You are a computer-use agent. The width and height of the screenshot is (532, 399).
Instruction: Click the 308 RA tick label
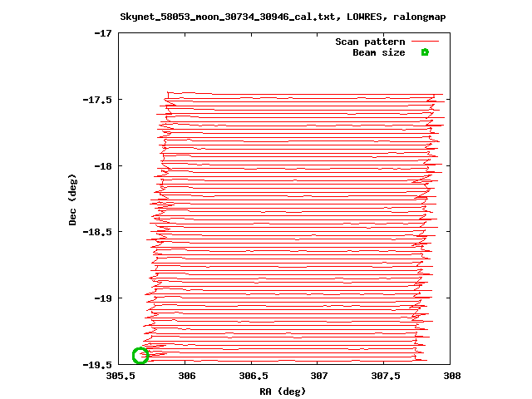pyautogui.click(x=452, y=376)
